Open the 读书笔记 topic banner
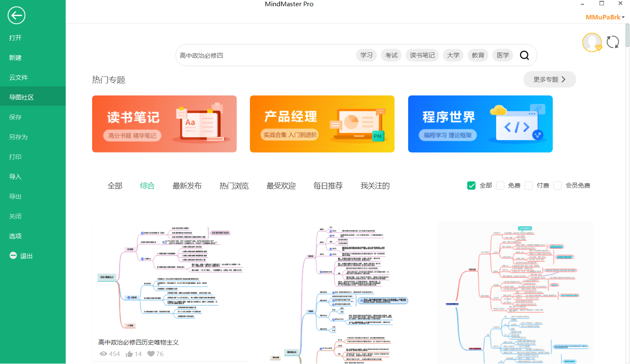The image size is (630, 364). pos(164,124)
